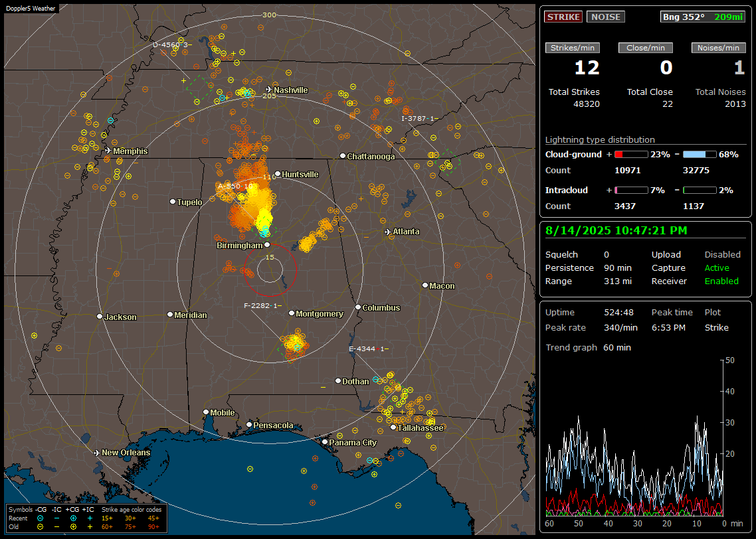The height and width of the screenshot is (539, 756).
Task: Click the Total Close value 22
Action: click(x=667, y=104)
